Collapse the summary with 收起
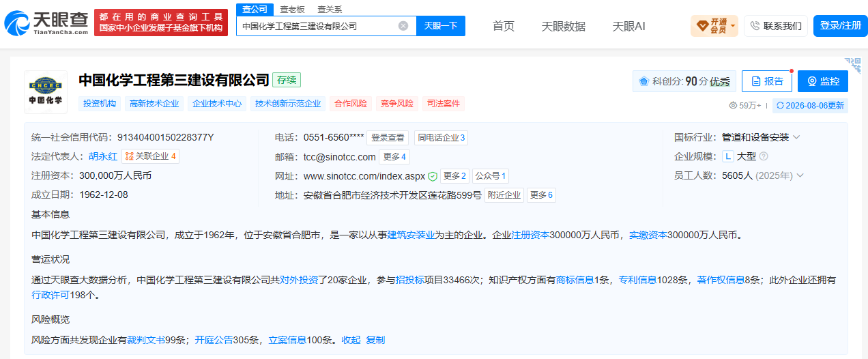This screenshot has width=868, height=359. pos(351,340)
